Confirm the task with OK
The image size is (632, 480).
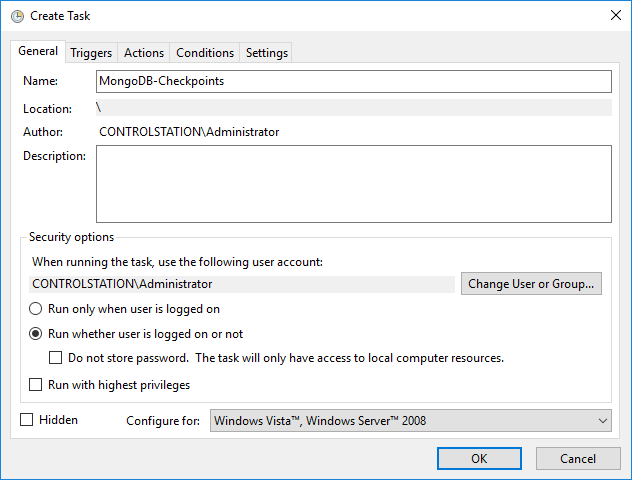pyautogui.click(x=479, y=459)
